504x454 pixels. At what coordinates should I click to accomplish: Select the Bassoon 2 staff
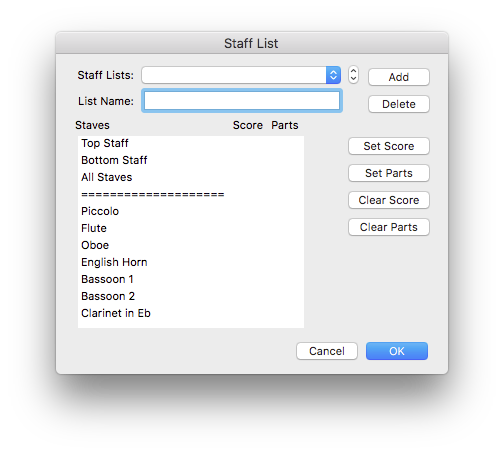(x=191, y=296)
